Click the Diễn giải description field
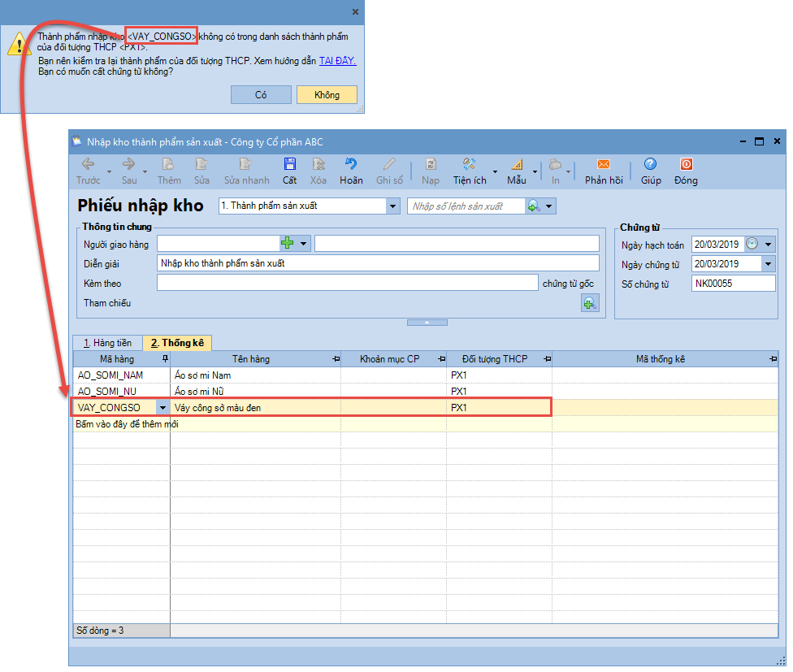The image size is (793, 672). [377, 263]
